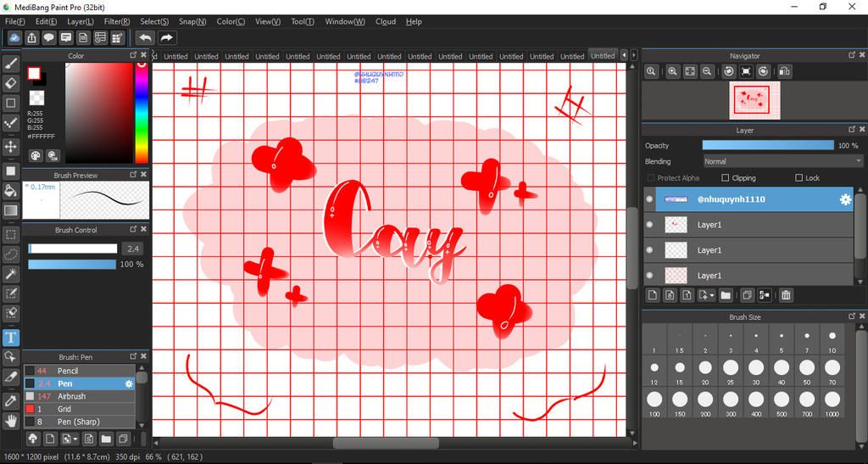This screenshot has width=868, height=464.
Task: Adjust the layer Opacity slider
Action: point(768,145)
